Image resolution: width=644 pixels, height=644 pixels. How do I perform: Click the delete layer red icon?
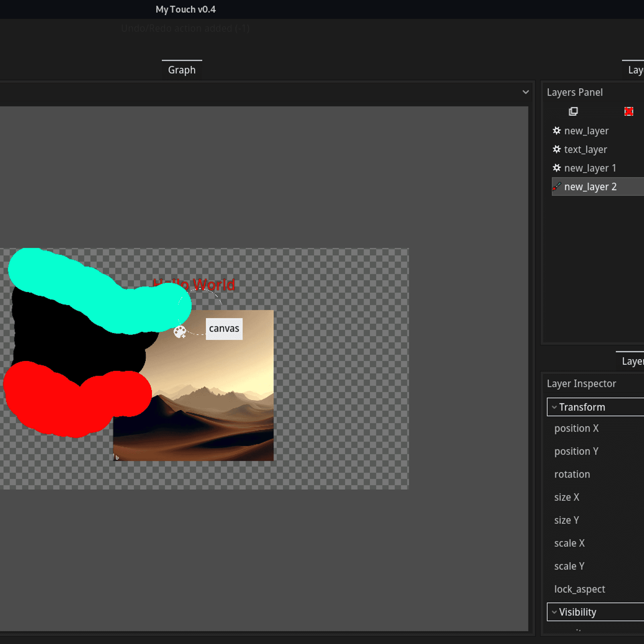click(629, 111)
